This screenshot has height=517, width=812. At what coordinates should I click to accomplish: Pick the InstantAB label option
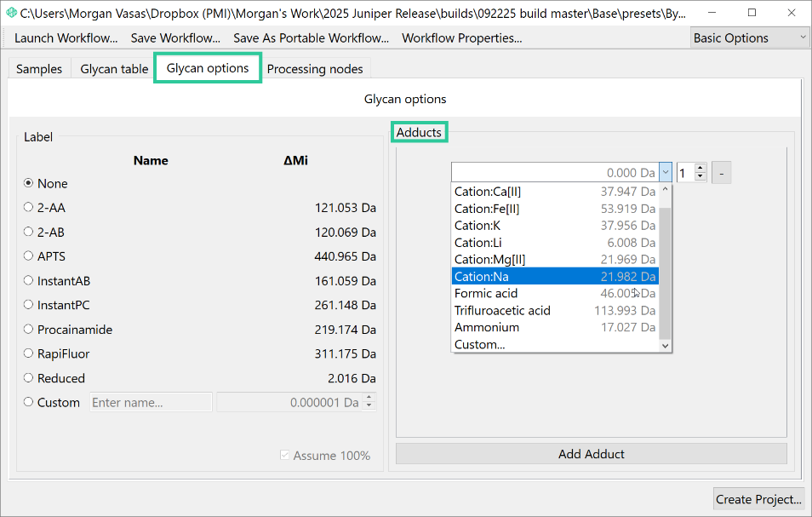click(x=28, y=280)
